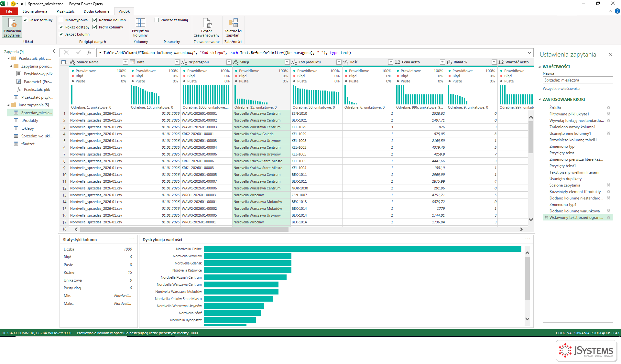Open gear settings for Źródło step
This screenshot has width=621, height=364.
pyautogui.click(x=608, y=107)
